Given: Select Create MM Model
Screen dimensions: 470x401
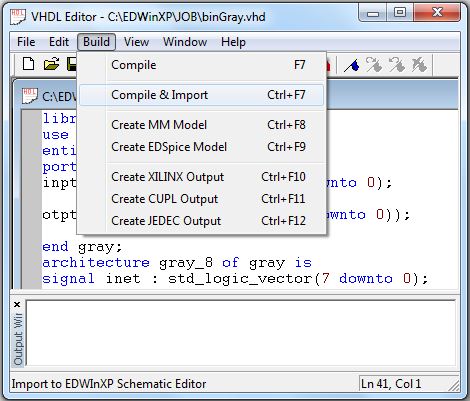Looking at the screenshot, I should (x=201, y=125).
